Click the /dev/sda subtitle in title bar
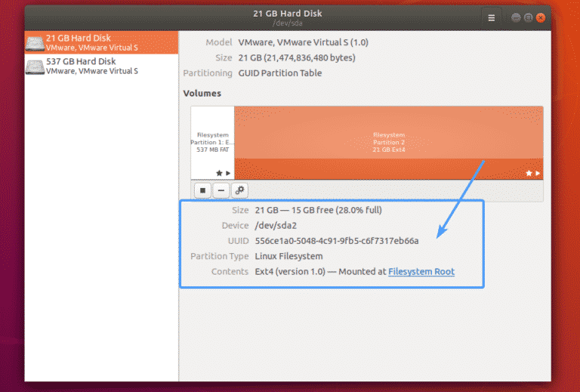580x392 pixels. (x=288, y=23)
